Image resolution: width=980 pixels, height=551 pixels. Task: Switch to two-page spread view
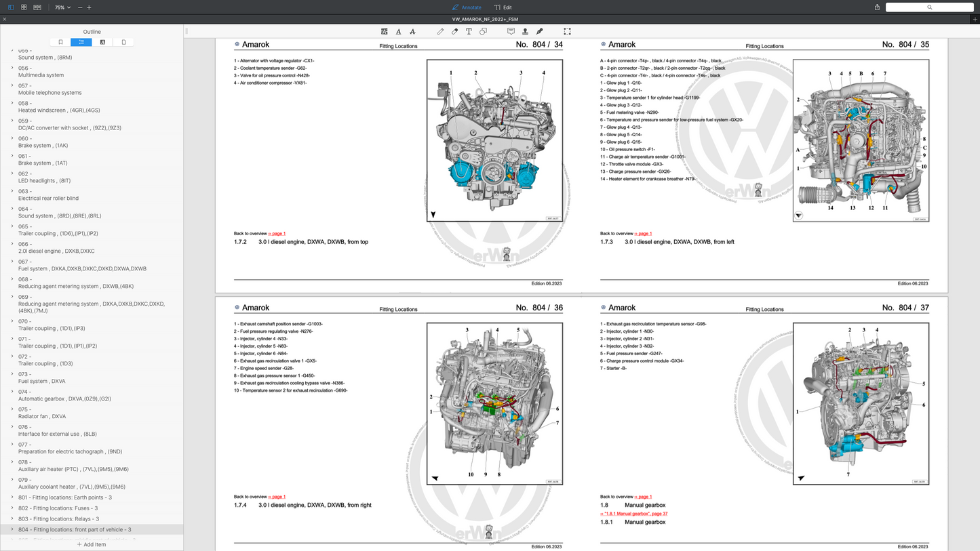[x=37, y=7]
